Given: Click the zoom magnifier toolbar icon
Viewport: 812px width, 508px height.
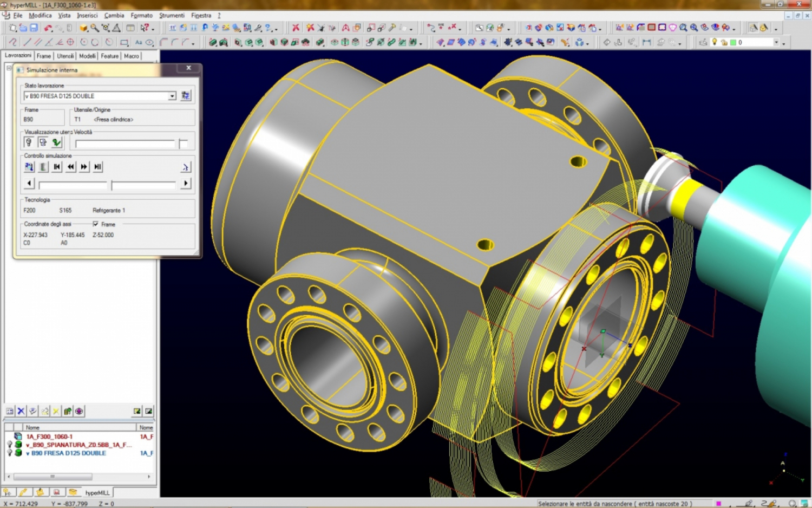Looking at the screenshot, I should 95,28.
